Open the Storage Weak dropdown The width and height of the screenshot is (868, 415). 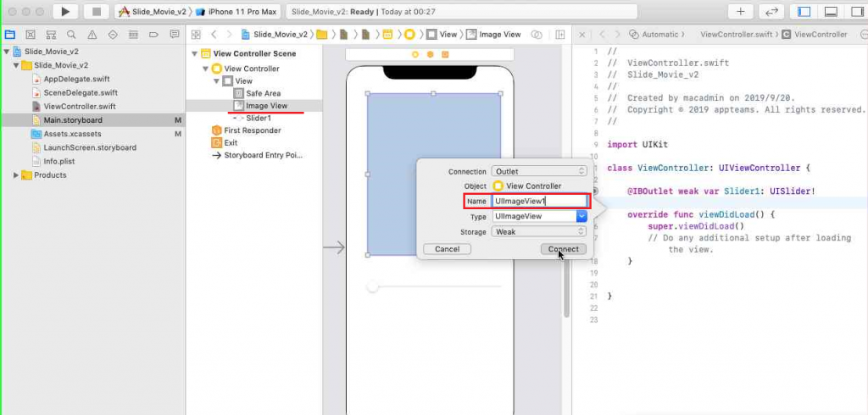539,232
